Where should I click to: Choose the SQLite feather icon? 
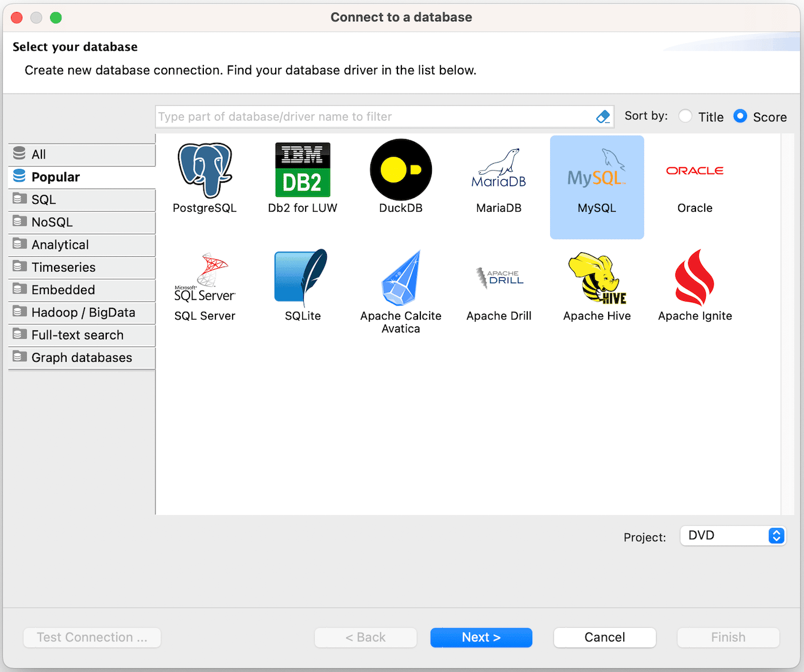click(x=303, y=278)
